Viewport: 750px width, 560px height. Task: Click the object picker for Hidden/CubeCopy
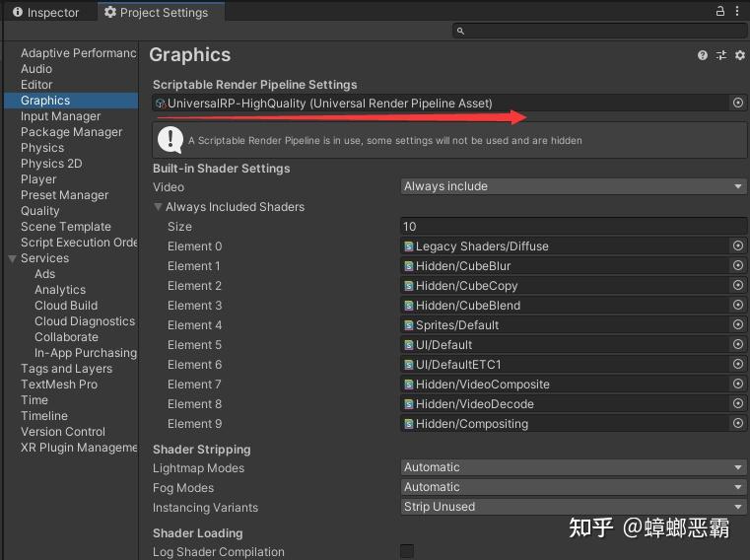pos(738,285)
